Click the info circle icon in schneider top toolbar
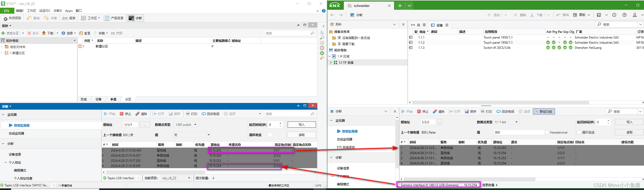644x190 pixels. (x=614, y=15)
